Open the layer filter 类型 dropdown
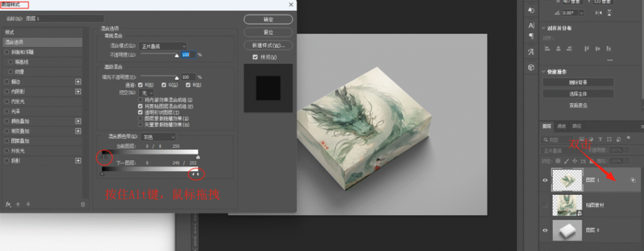Image resolution: width=644 pixels, height=251 pixels. tap(558, 140)
